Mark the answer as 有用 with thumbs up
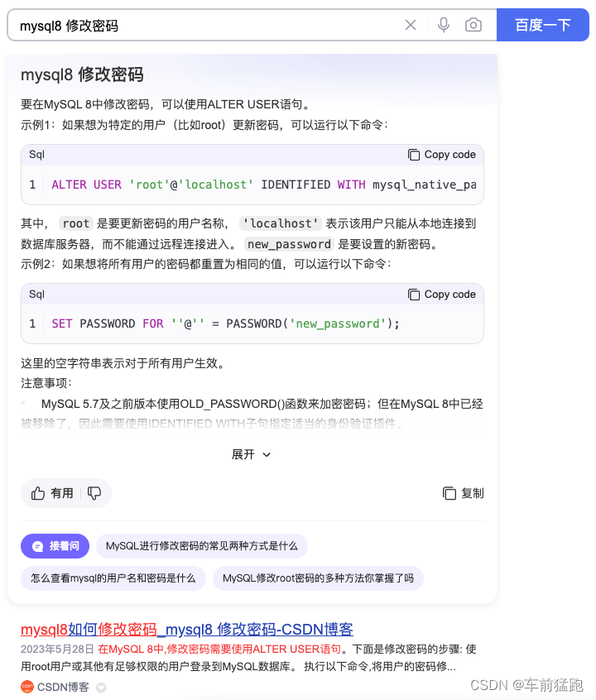The image size is (596, 700). (52, 493)
